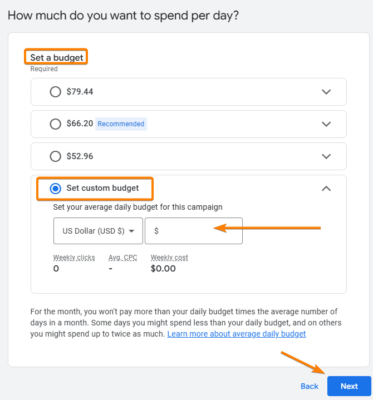The width and height of the screenshot is (373, 400).
Task: Select the $52.96 budget radio button
Action: click(x=55, y=156)
